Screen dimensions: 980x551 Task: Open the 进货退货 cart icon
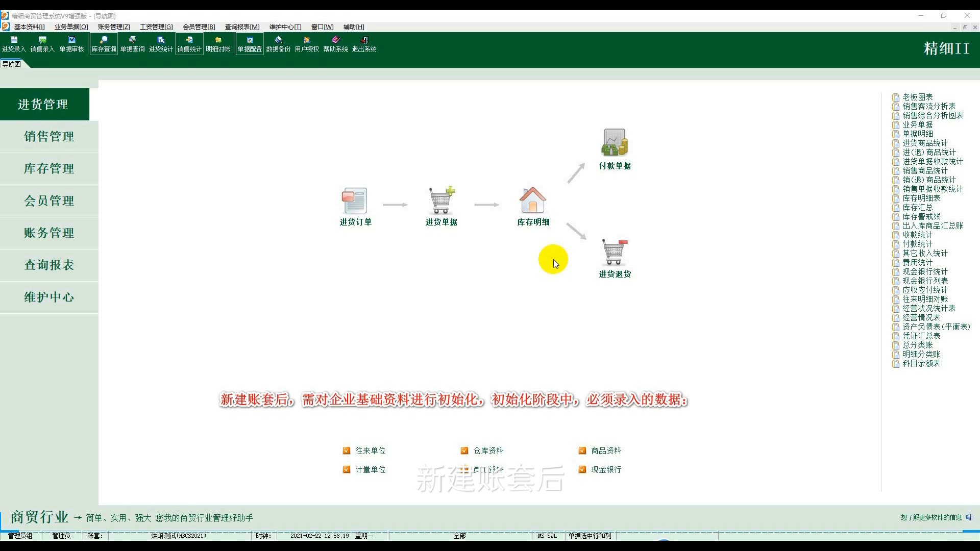615,259
